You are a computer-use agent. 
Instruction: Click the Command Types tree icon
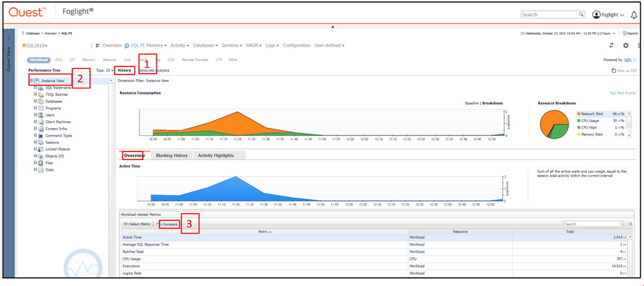point(41,135)
